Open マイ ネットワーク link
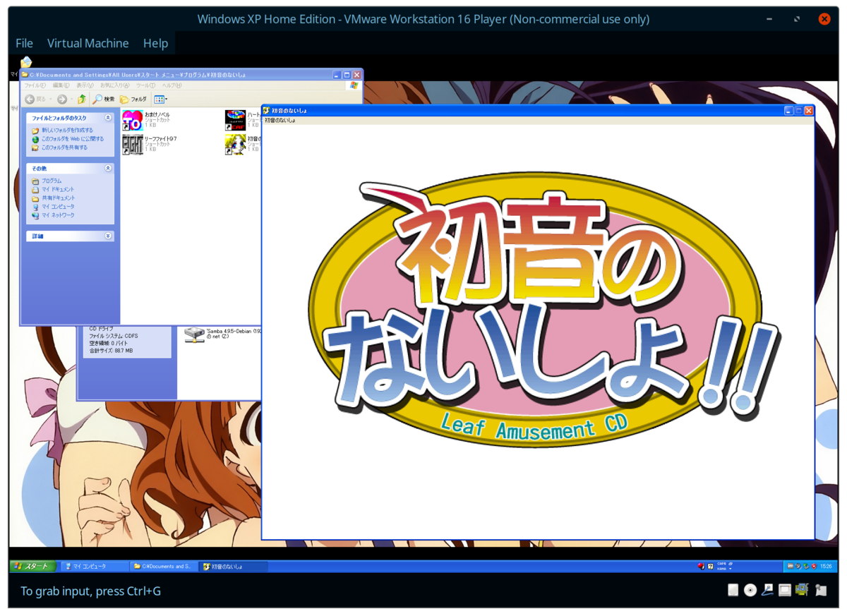The image size is (847, 616). pyautogui.click(x=58, y=215)
